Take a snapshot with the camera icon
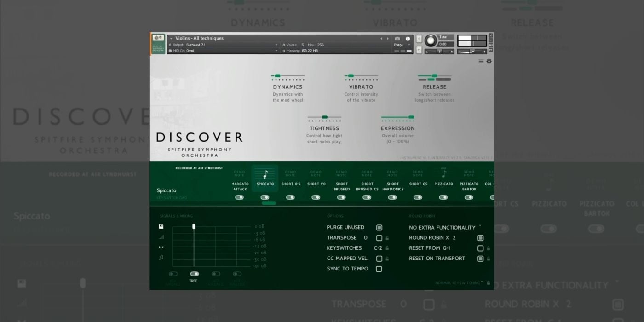Viewport: 644px width, 322px height. tap(397, 39)
